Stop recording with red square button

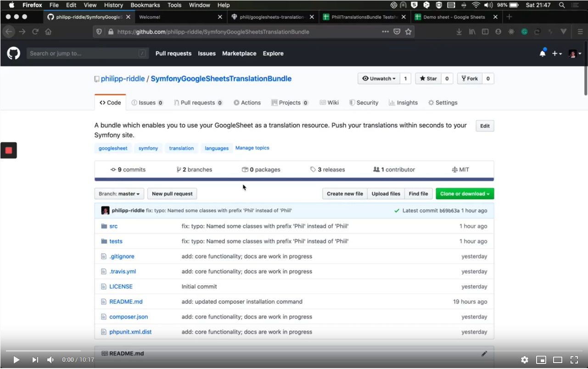9,150
